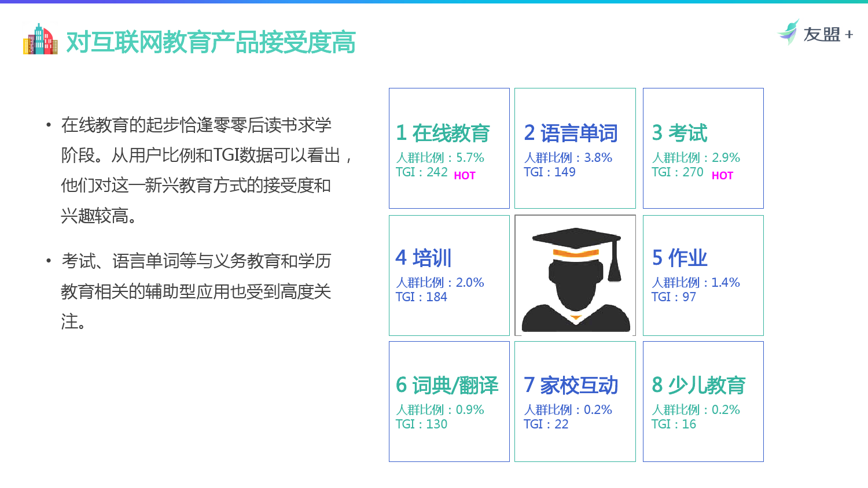Select the 5 作业 tile heading

tap(679, 258)
